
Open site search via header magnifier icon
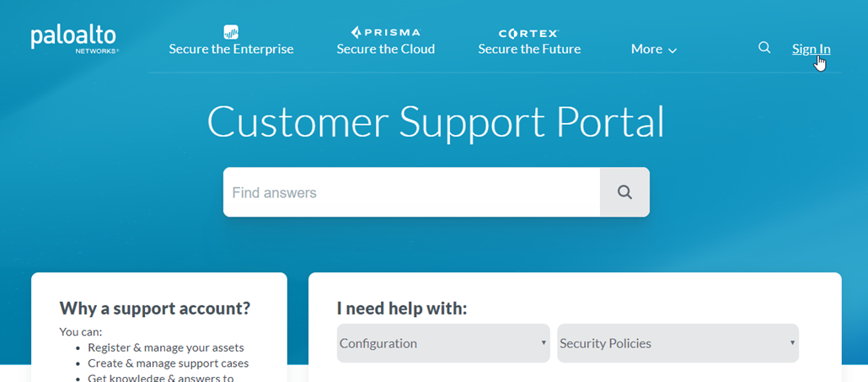coord(764,48)
